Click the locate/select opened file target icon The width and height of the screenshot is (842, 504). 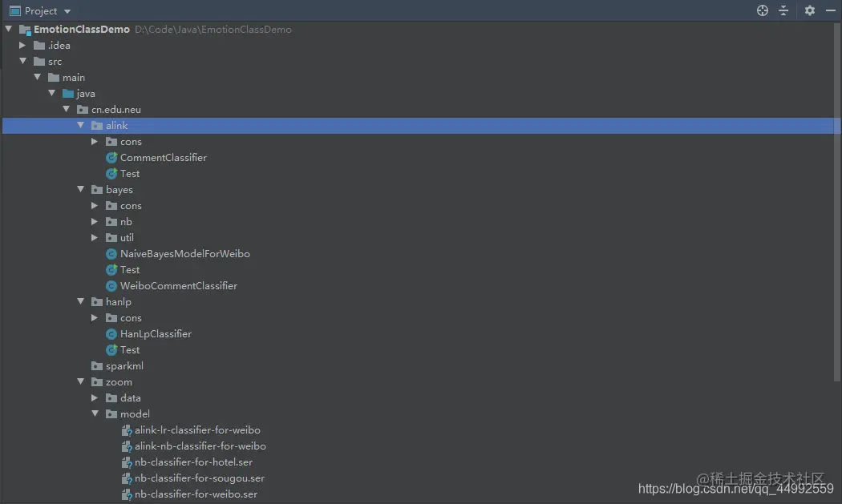pos(762,10)
